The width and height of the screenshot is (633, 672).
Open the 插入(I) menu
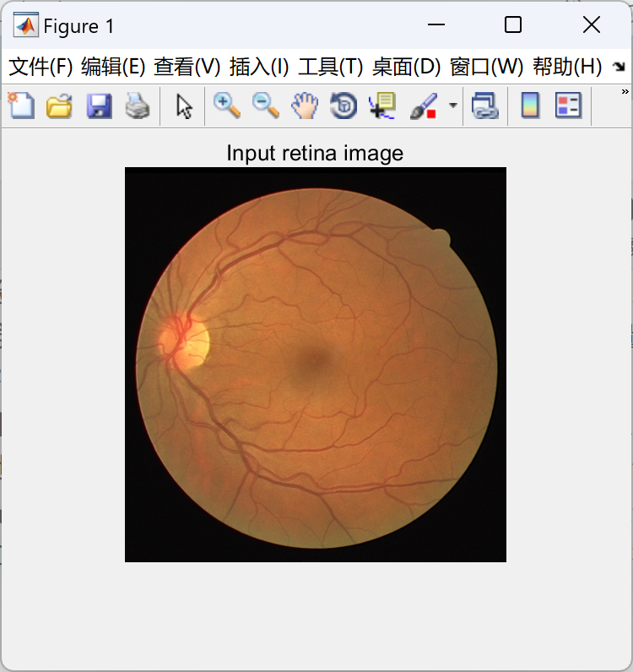coord(259,67)
